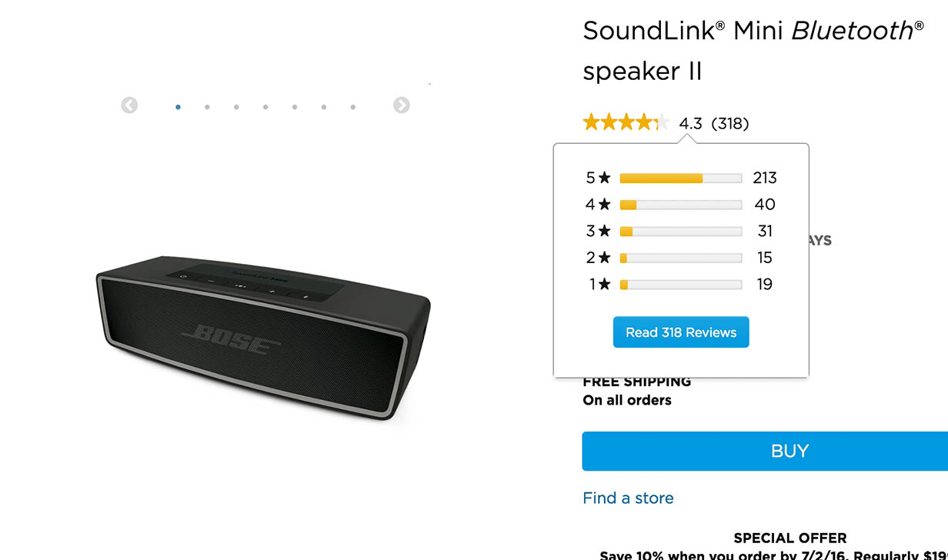Go to the last carousel dot
The image size is (948, 560).
[x=353, y=107]
